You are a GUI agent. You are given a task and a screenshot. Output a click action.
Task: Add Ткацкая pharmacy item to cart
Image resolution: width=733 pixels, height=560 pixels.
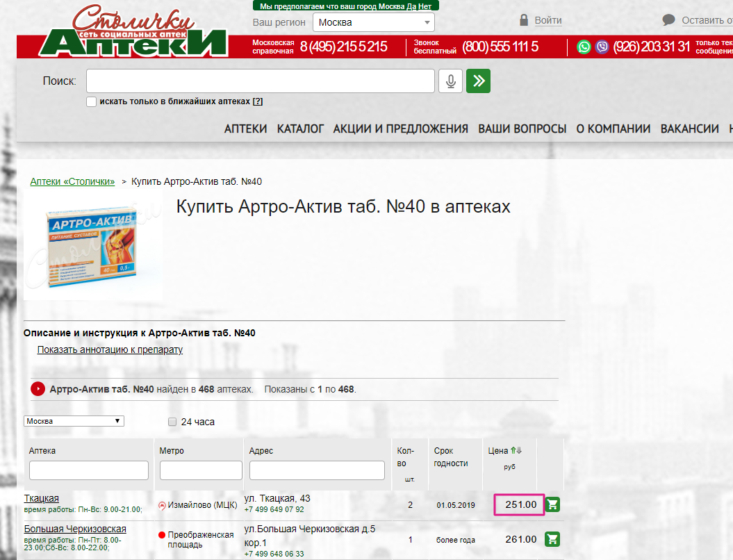tap(552, 504)
